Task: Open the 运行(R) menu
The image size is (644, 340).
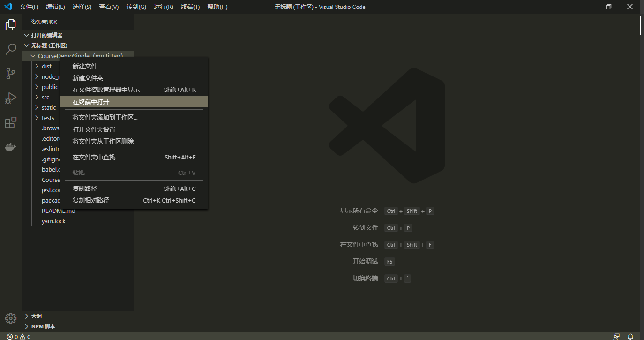Action: pos(163,7)
